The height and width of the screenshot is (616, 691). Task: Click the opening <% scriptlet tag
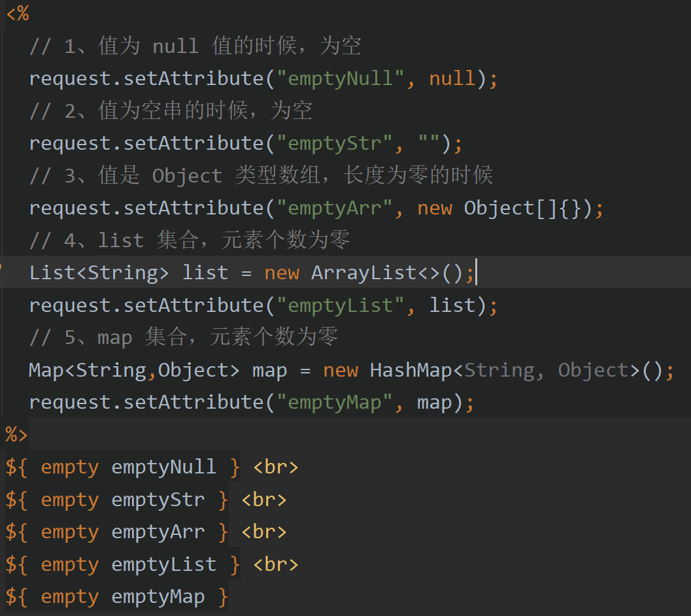(x=18, y=13)
